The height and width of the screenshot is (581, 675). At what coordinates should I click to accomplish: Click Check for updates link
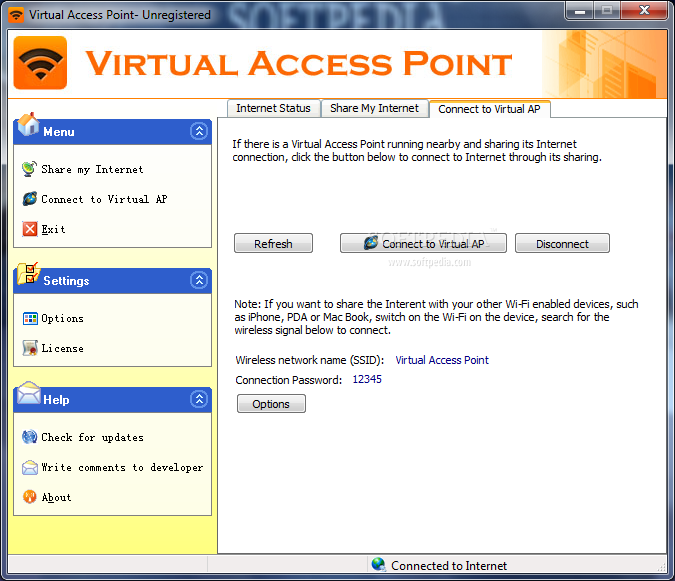[x=93, y=438]
